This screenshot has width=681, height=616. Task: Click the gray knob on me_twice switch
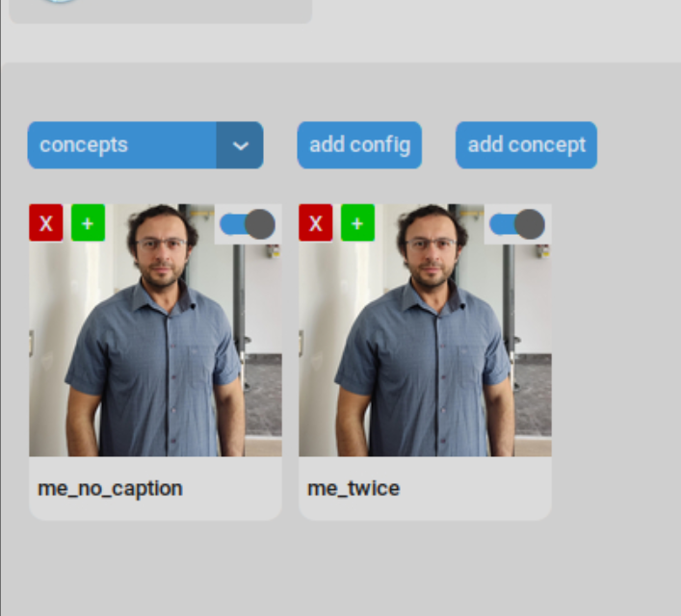pyautogui.click(x=530, y=224)
